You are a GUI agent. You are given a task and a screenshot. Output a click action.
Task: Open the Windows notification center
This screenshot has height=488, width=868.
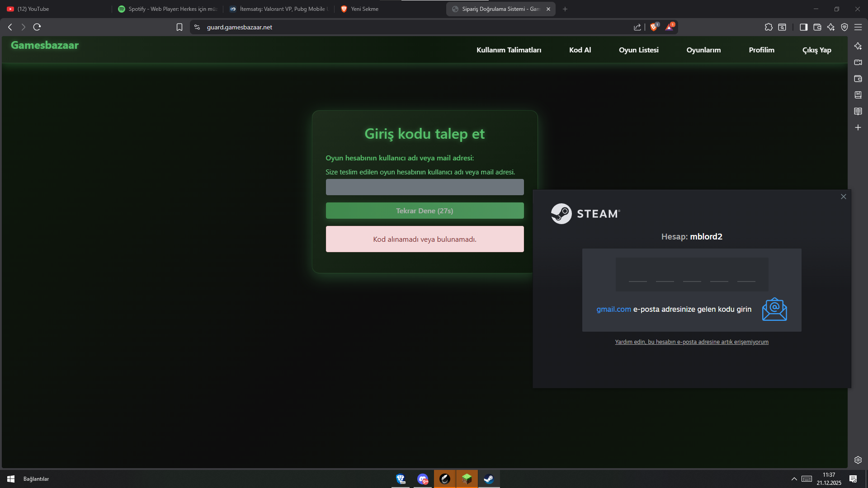853,479
